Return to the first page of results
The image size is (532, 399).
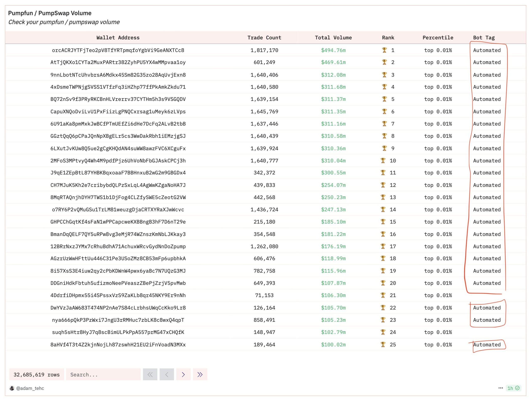click(x=150, y=374)
